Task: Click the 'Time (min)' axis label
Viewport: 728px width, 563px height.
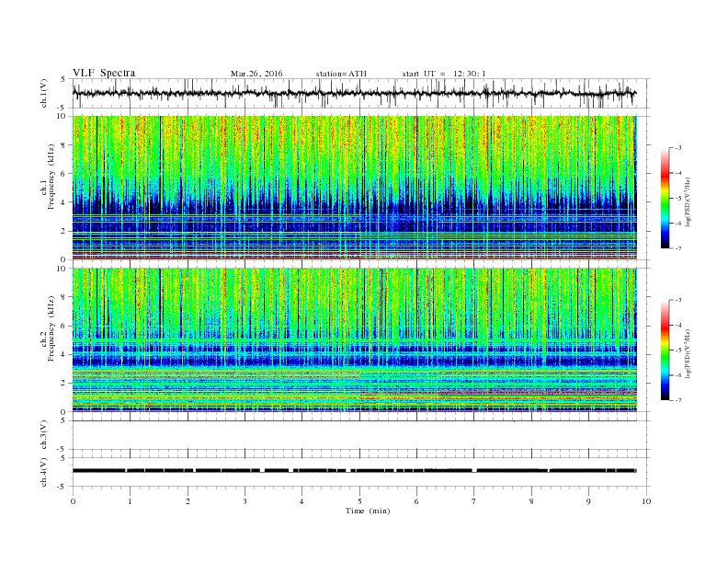Action: [x=368, y=511]
